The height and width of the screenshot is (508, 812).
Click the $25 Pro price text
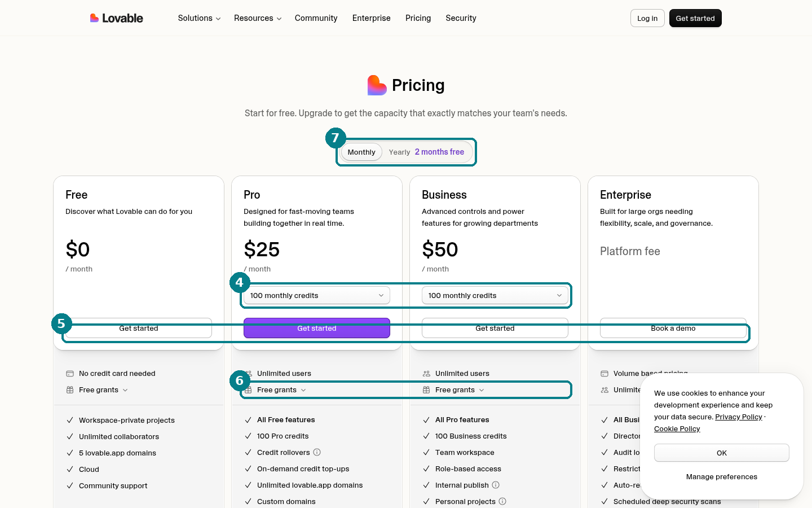click(262, 249)
